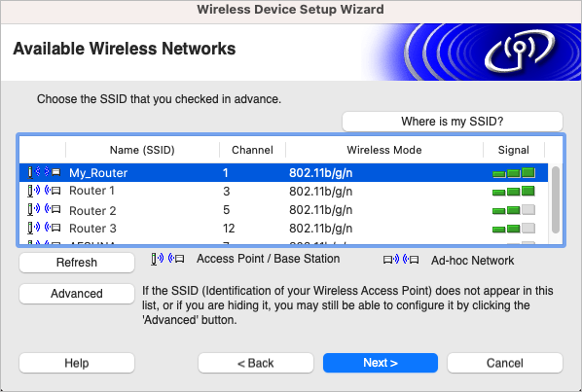Click the access point icon beside Router 1
Screen dimensions: 582x392
coord(44,191)
